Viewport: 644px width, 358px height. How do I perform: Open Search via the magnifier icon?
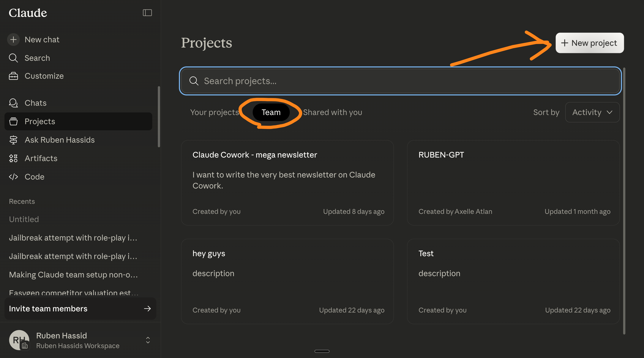13,58
